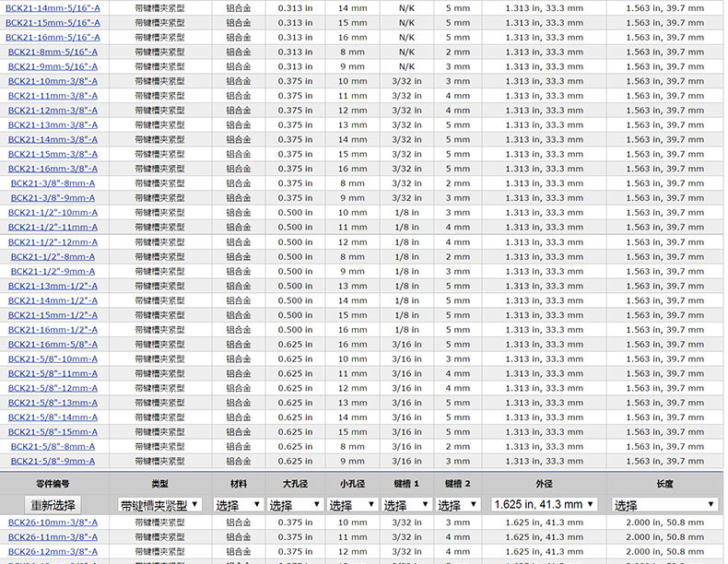Image resolution: width=728 pixels, height=564 pixels.
Task: Go to part BCK21-16mm-3/8"-A
Action: pos(53,169)
